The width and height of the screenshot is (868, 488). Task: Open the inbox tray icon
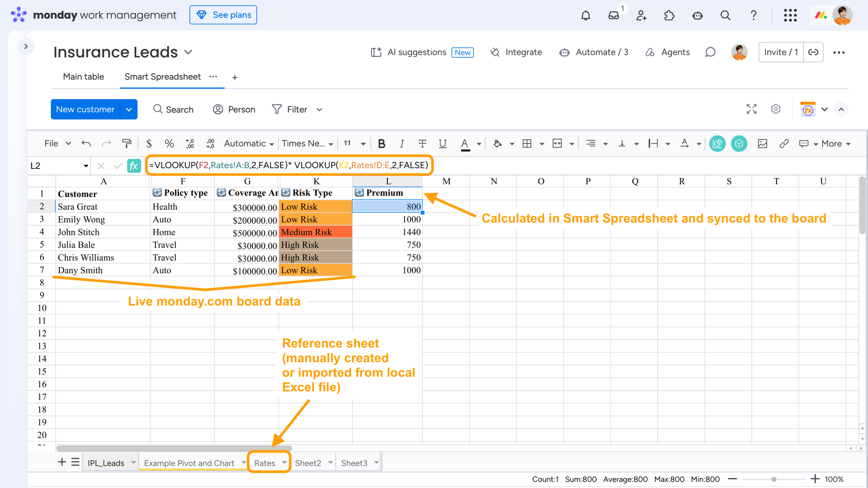click(x=613, y=15)
